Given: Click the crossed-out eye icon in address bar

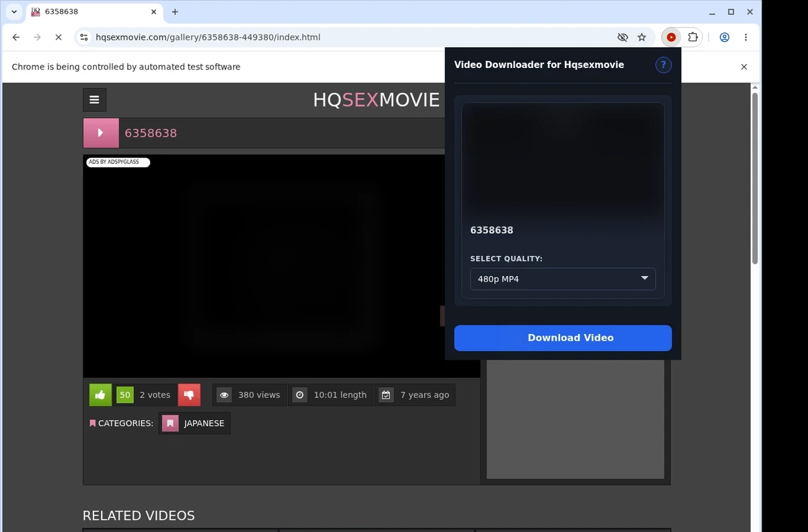Looking at the screenshot, I should tap(623, 38).
